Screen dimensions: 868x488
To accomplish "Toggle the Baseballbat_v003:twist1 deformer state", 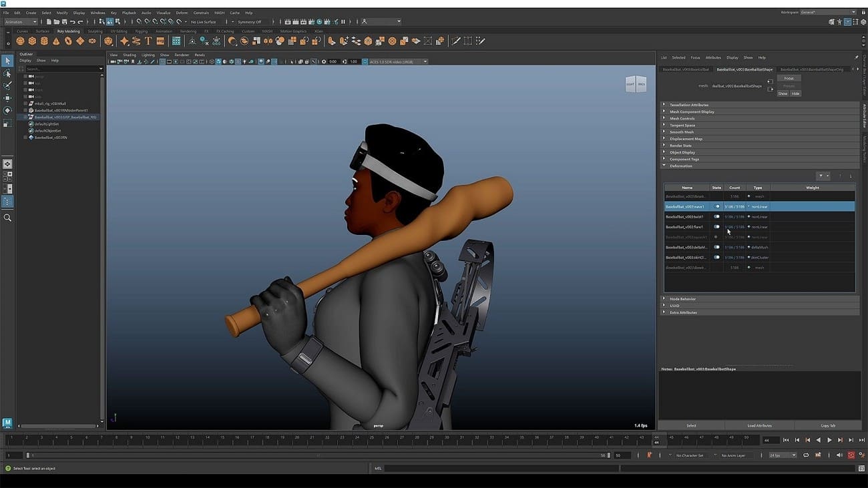I will (716, 216).
